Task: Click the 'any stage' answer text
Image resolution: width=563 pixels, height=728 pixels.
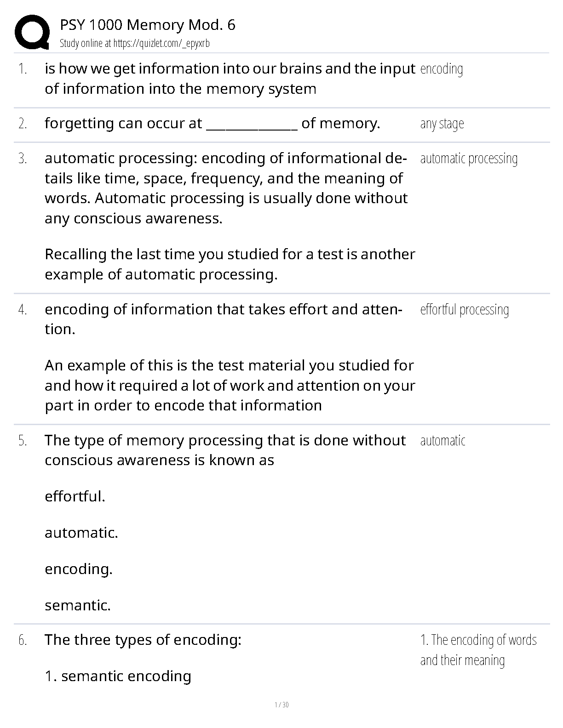Action: pyautogui.click(x=442, y=124)
